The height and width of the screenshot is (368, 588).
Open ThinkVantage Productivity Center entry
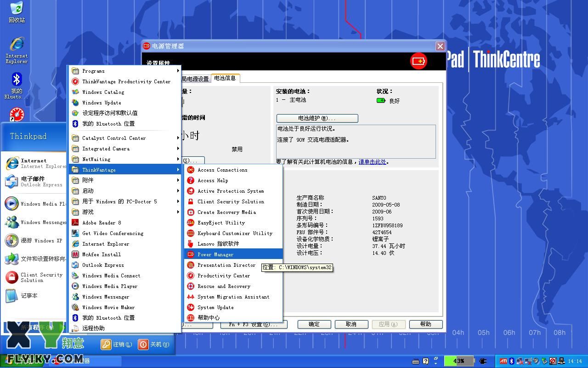click(x=124, y=81)
